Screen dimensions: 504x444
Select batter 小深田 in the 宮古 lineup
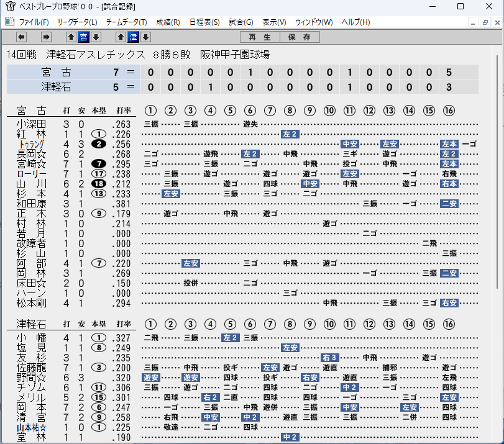(x=31, y=124)
